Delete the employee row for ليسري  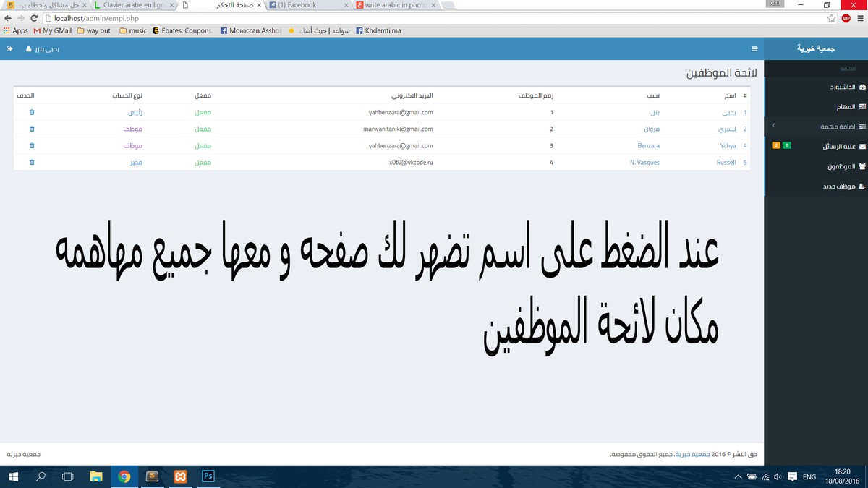pos(31,129)
